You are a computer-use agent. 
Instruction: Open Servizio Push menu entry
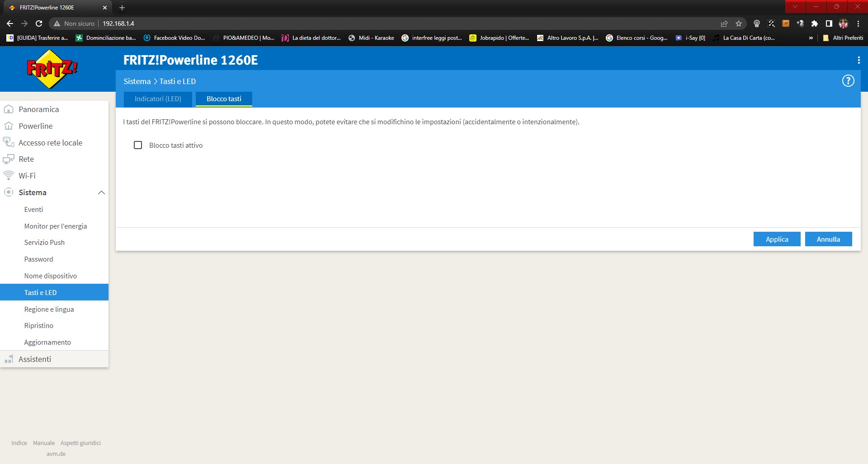(x=44, y=243)
